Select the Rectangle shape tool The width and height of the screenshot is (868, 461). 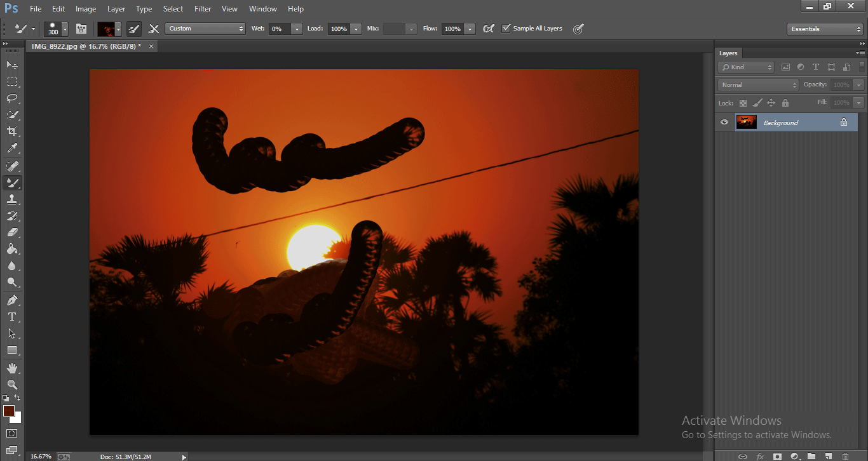[12, 350]
